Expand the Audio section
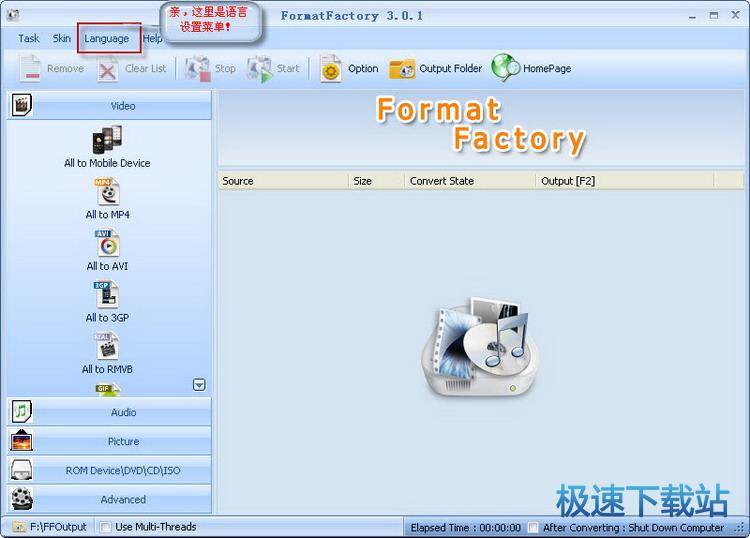The image size is (750, 538). (109, 412)
